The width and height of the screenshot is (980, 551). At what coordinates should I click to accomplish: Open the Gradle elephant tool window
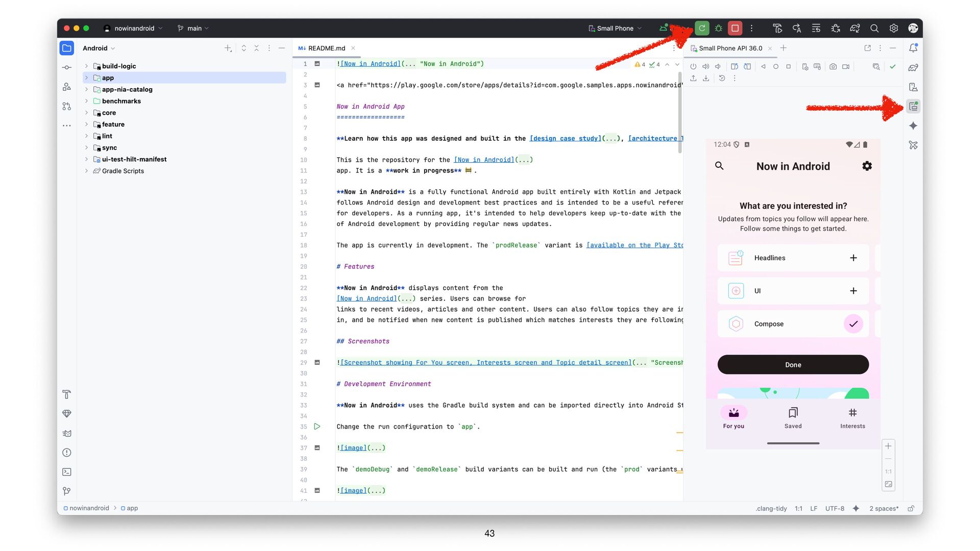click(913, 67)
